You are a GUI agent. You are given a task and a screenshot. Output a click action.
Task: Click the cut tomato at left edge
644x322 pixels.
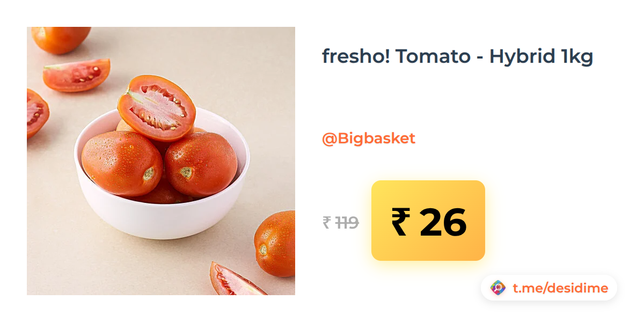(x=36, y=113)
